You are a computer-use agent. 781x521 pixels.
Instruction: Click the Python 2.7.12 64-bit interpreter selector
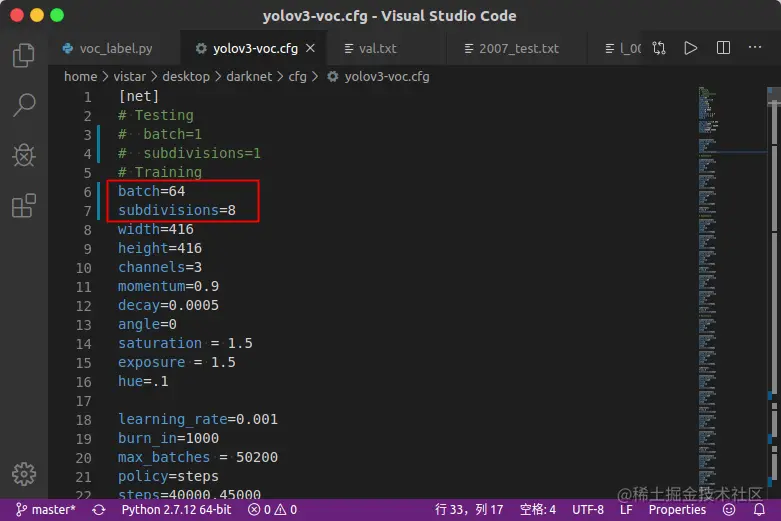tap(176, 510)
